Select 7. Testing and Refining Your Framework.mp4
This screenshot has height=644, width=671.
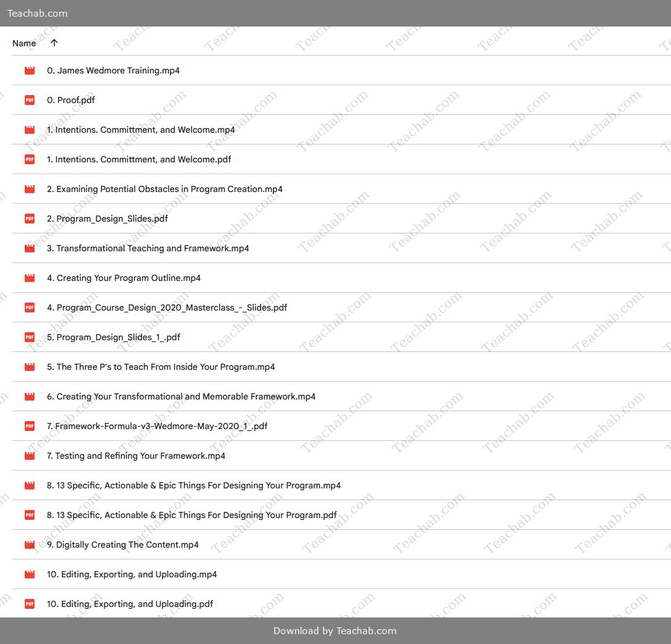point(136,456)
